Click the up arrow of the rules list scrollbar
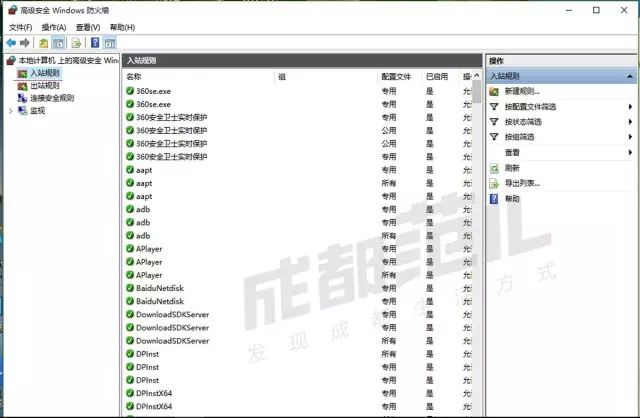The height and width of the screenshot is (418, 640). (x=476, y=76)
